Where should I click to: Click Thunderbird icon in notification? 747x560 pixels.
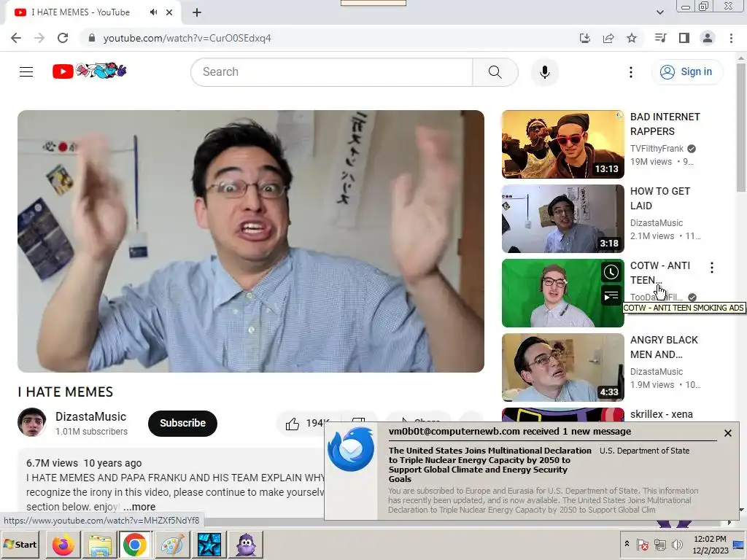point(351,449)
